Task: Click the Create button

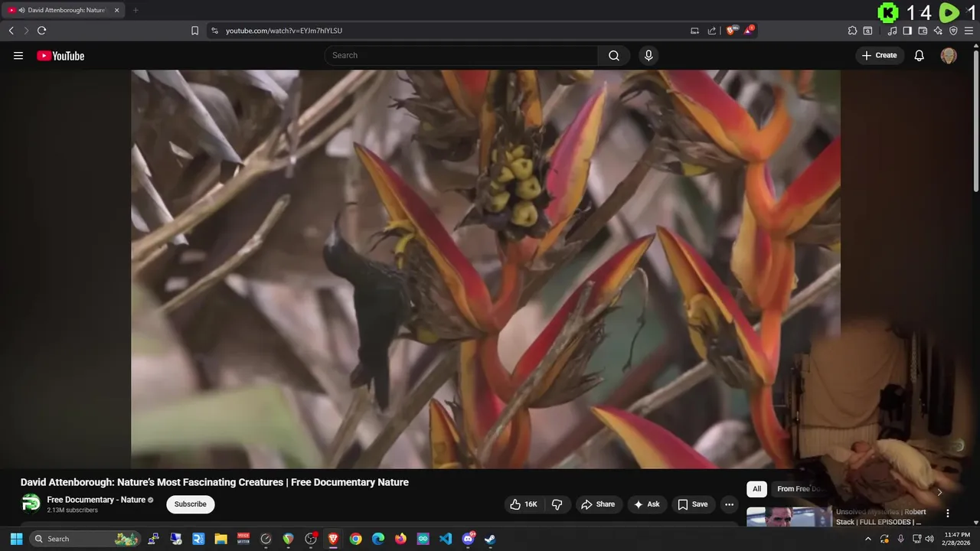Action: (x=879, y=55)
